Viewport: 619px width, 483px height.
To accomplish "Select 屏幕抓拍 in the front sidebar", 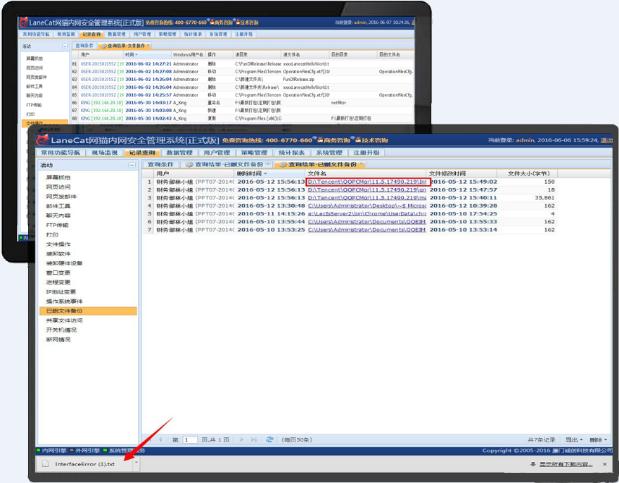I will click(58, 177).
